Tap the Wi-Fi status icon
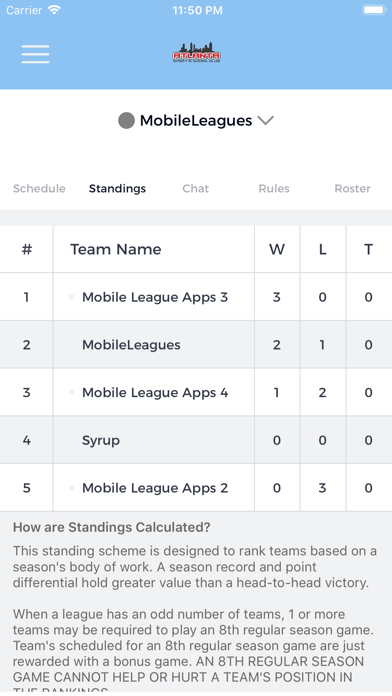Image resolution: width=392 pixels, height=696 pixels. [54, 10]
